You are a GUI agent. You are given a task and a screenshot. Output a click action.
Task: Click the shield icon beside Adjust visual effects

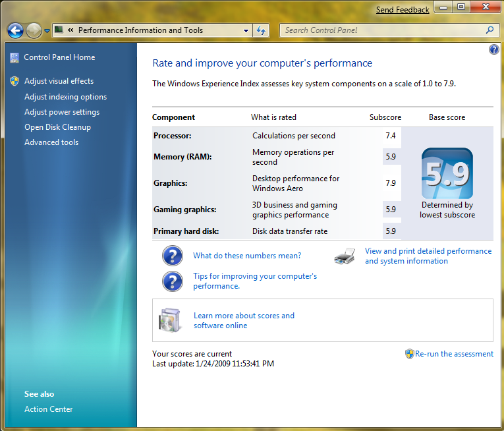[14, 81]
